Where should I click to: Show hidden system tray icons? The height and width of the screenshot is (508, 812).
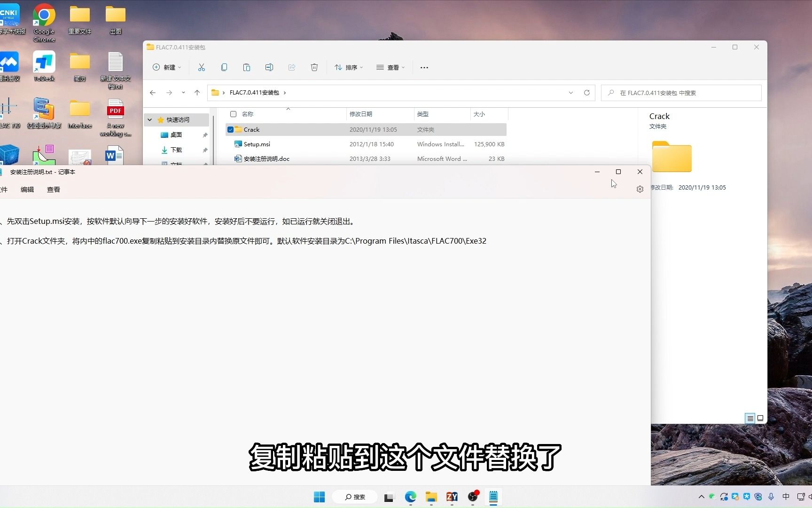tap(702, 497)
